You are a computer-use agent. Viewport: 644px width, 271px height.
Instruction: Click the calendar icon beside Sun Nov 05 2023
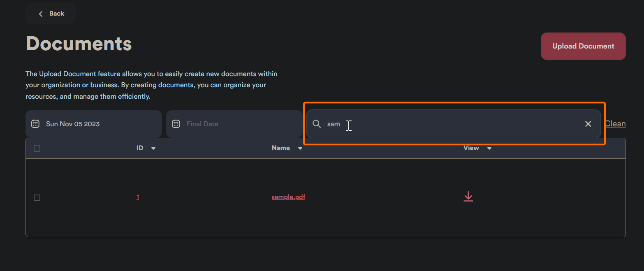(x=35, y=124)
